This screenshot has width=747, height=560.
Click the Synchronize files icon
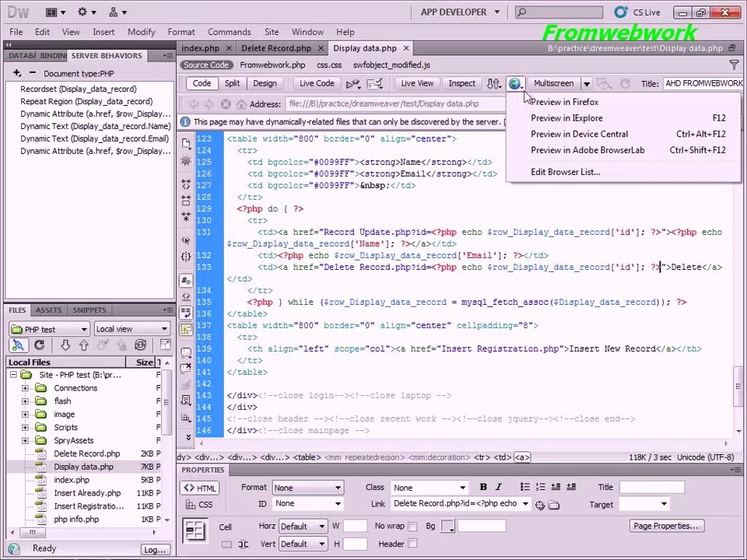point(140,345)
